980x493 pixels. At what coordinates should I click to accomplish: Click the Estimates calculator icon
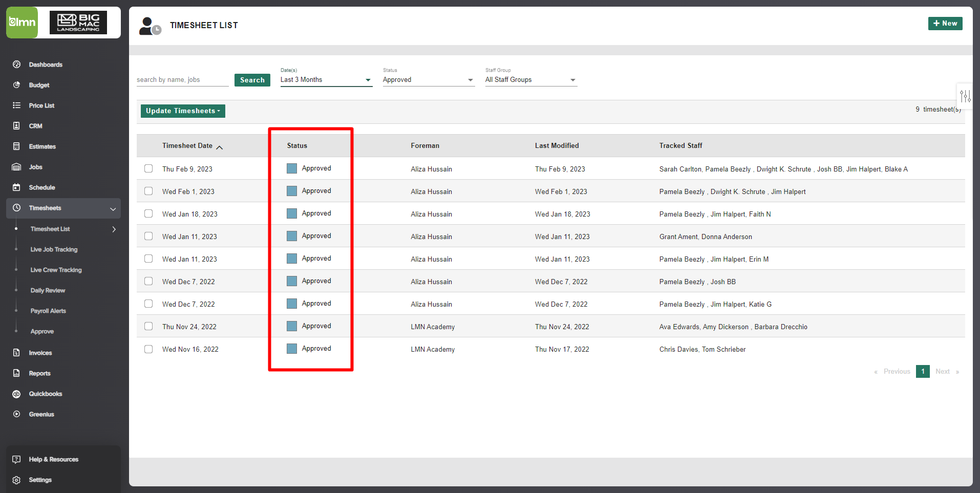[x=16, y=146]
